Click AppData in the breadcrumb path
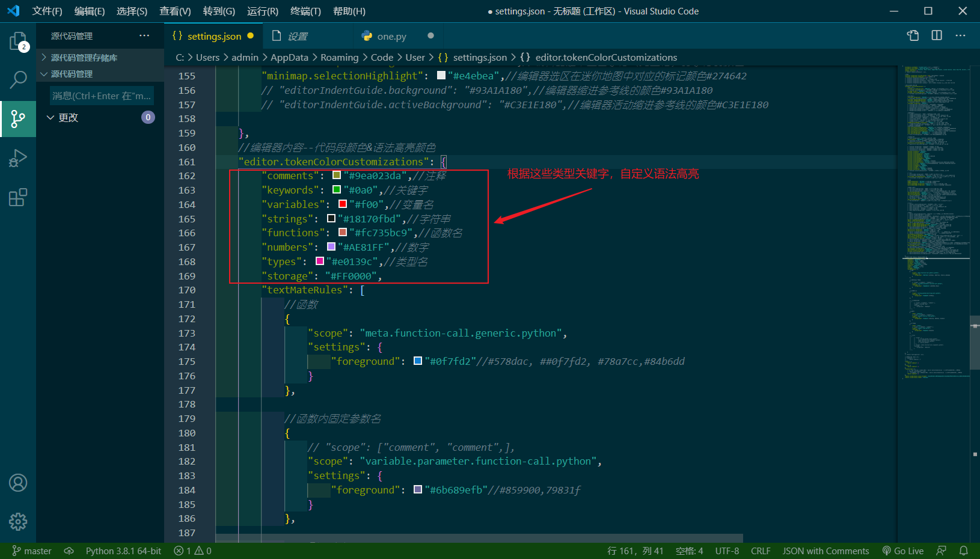 point(289,57)
